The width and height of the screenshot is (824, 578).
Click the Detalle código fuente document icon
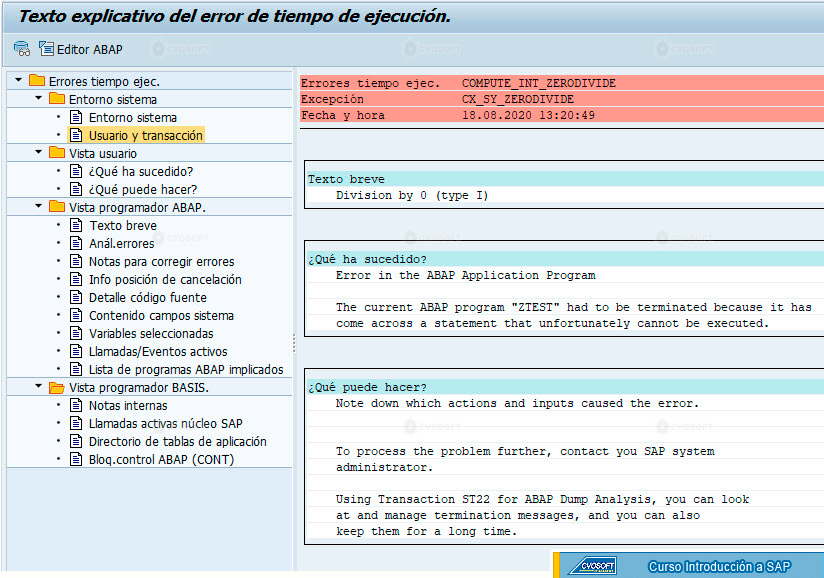pyautogui.click(x=76, y=297)
